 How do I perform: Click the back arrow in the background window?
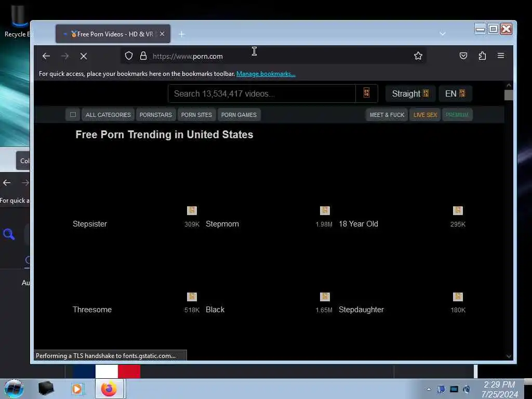[7, 183]
